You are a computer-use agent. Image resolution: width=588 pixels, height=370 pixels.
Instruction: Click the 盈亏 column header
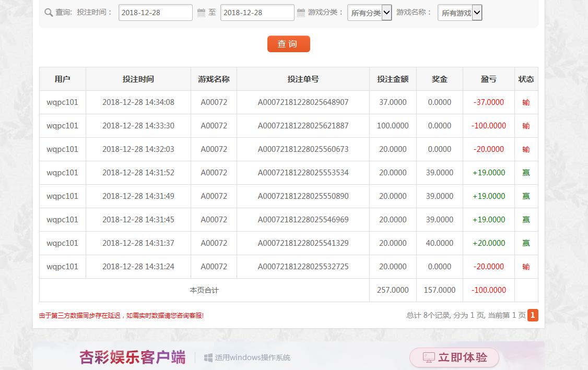(x=489, y=79)
